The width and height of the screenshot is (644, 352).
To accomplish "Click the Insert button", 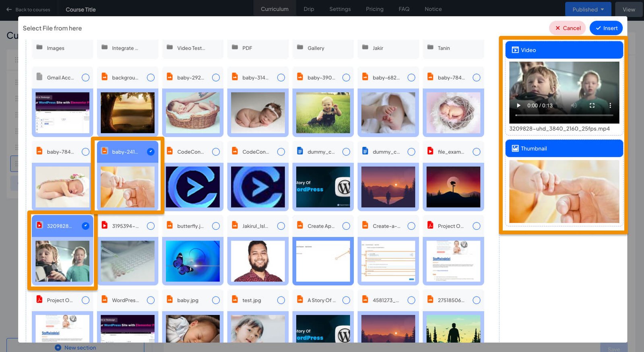I will [606, 28].
